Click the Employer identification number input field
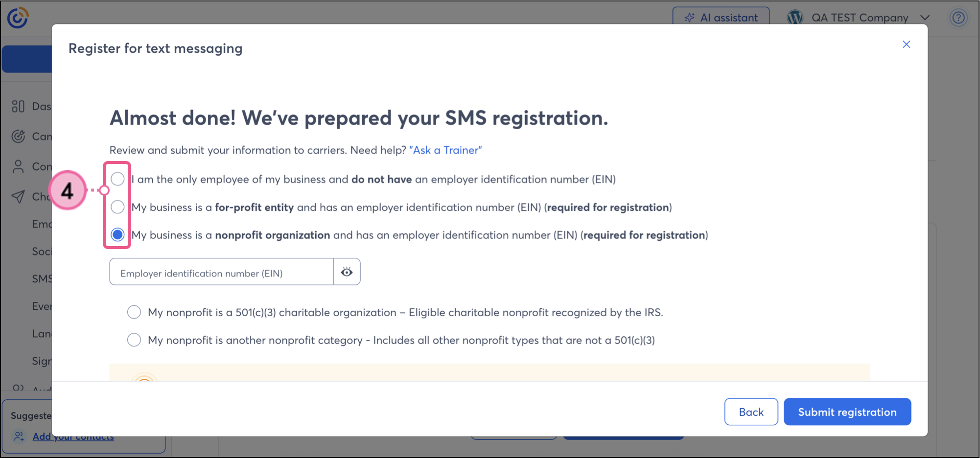Viewport: 980px width, 458px height. coord(222,272)
